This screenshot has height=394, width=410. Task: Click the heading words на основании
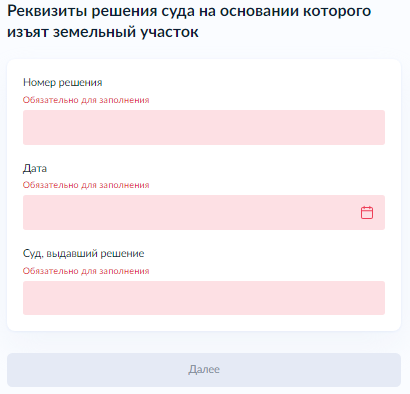[x=251, y=11]
